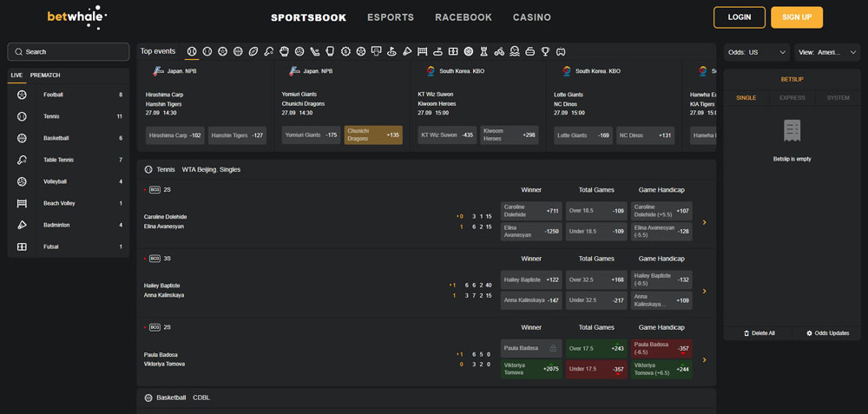Viewport: 868px width, 414px height.
Task: Click Delete All in the betslip
Action: [x=759, y=333]
